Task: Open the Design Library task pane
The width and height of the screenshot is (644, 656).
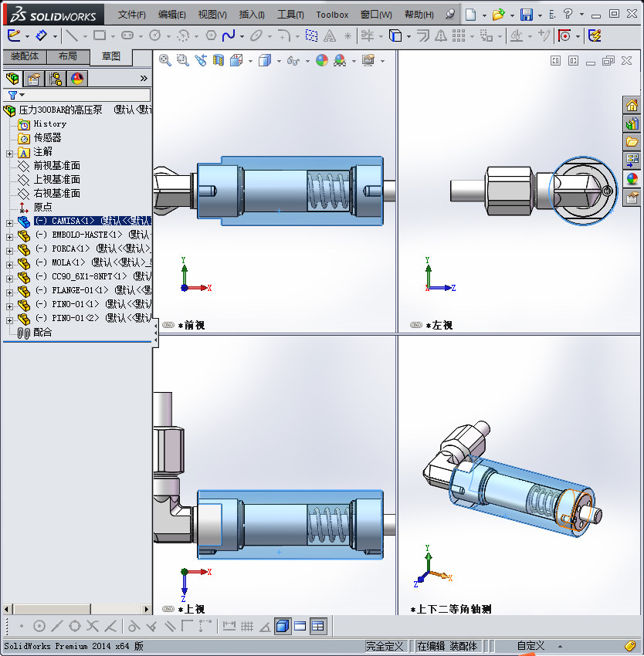Action: pos(632,123)
